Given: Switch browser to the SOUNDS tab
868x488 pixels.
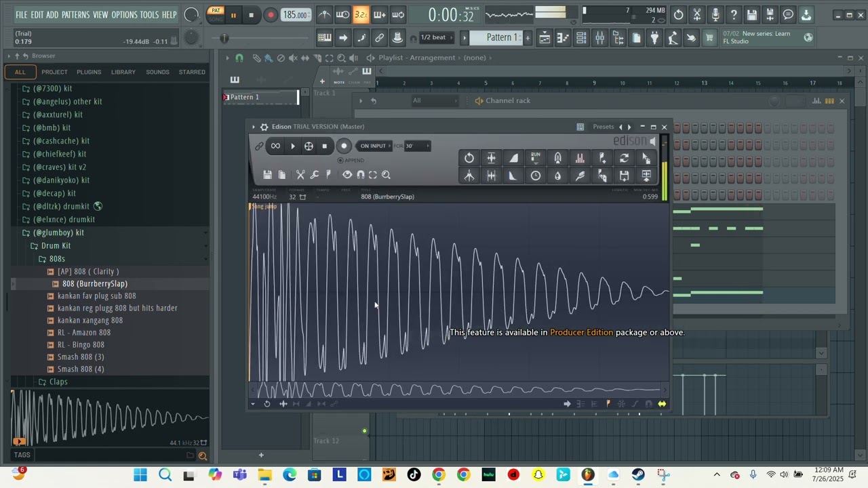Looking at the screenshot, I should pos(157,72).
